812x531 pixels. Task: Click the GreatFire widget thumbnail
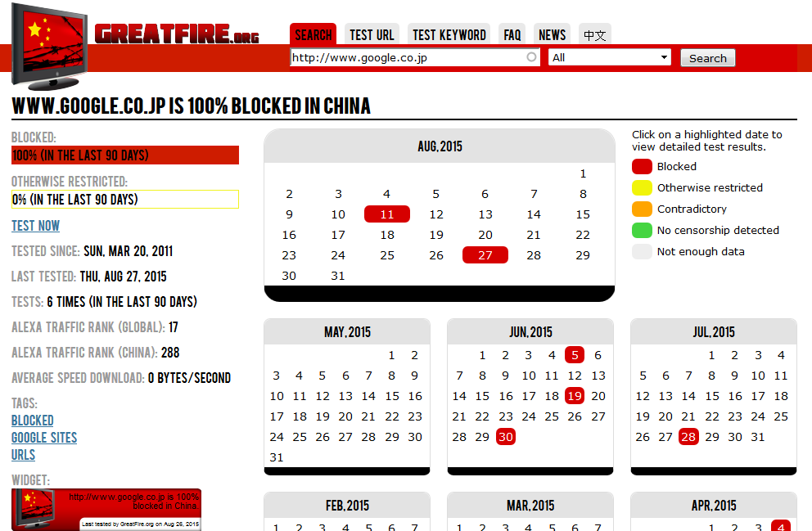tap(106, 510)
